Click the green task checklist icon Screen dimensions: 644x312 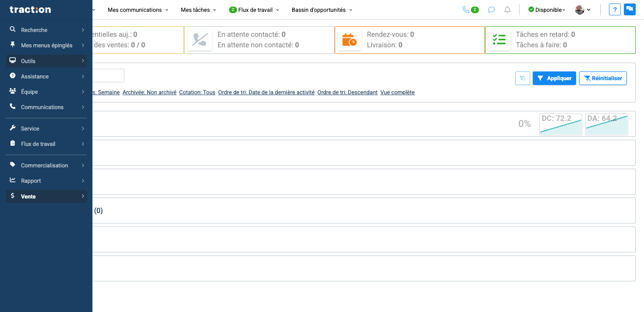tap(499, 40)
